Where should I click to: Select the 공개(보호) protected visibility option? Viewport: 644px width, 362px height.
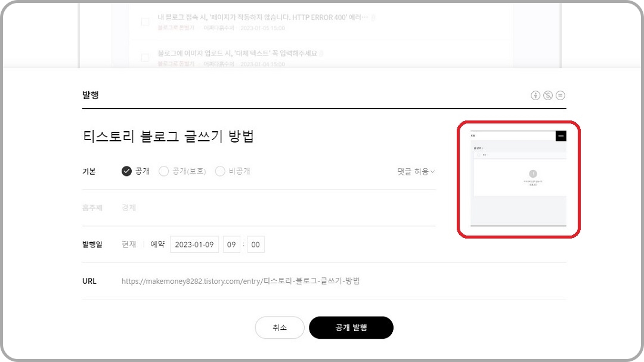163,171
